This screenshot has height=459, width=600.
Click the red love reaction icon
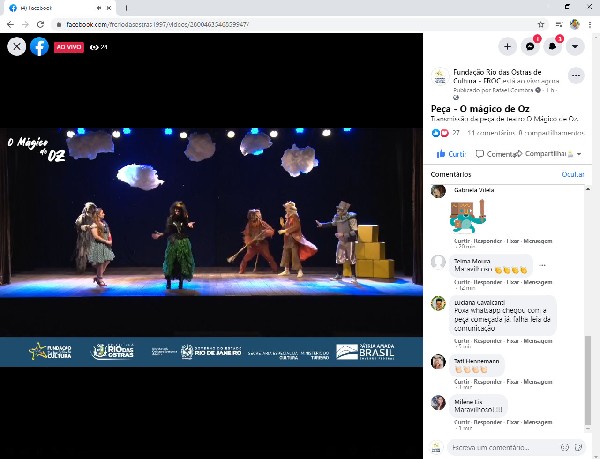[x=444, y=133]
